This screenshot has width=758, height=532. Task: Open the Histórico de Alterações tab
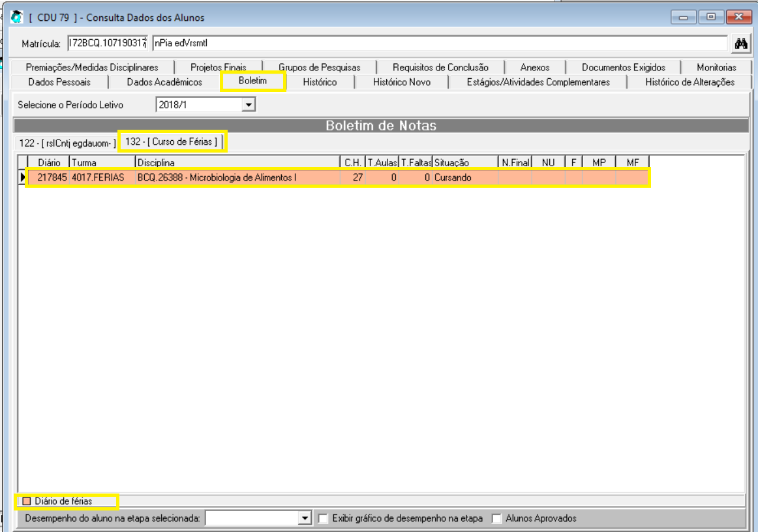(690, 82)
